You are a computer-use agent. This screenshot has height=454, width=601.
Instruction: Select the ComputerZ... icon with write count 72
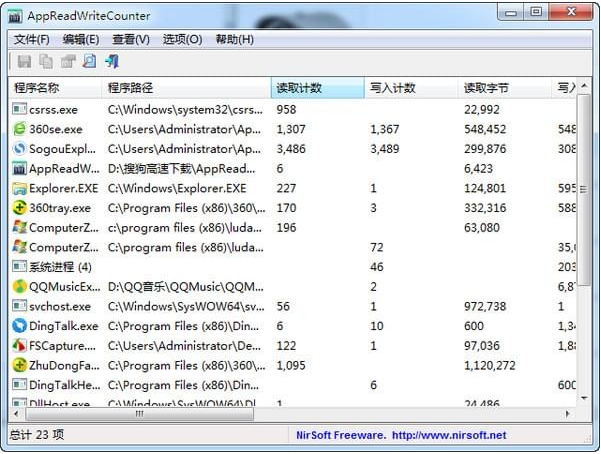(19, 247)
